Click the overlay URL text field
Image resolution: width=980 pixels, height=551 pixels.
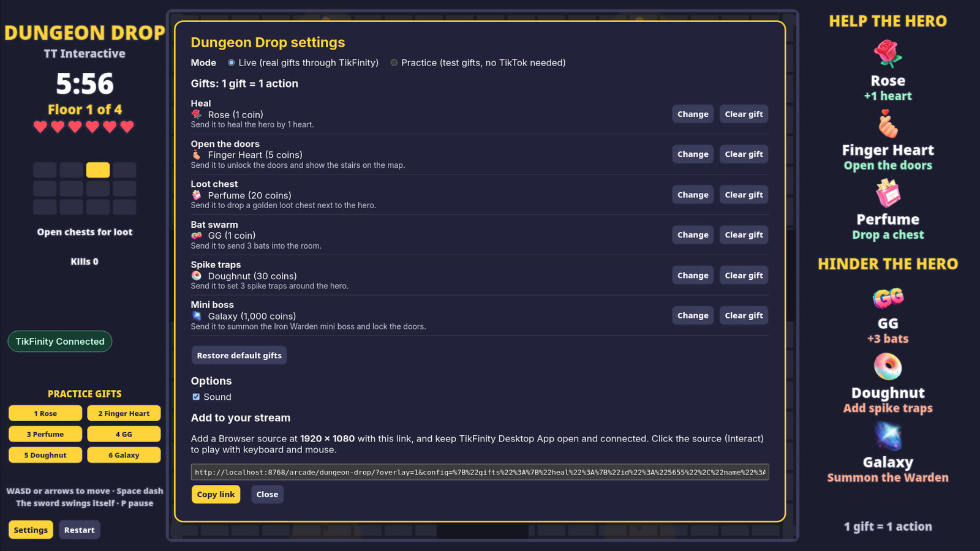coord(480,472)
